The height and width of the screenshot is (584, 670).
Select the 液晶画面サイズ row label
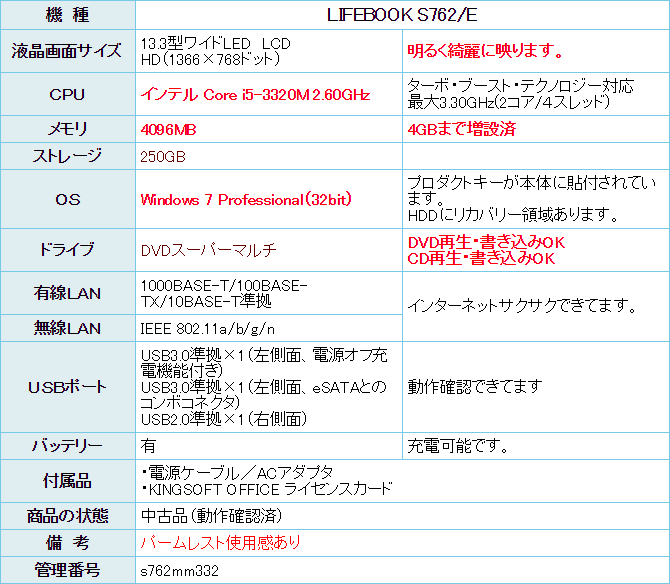[68, 51]
